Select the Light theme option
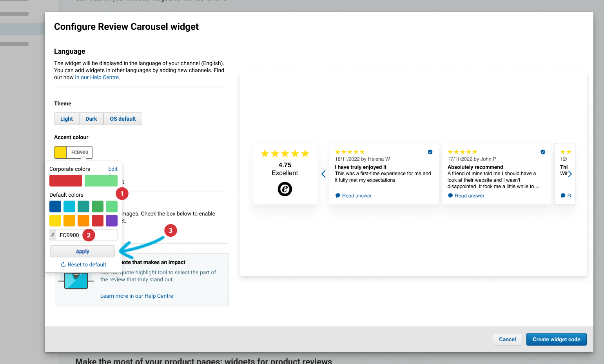Viewport: 604px width, 364px height. tap(67, 119)
